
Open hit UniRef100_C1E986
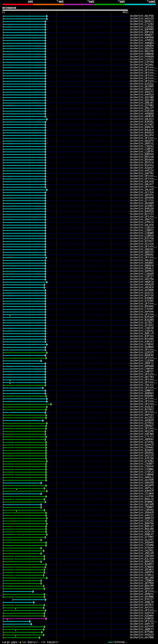point(142,361)
